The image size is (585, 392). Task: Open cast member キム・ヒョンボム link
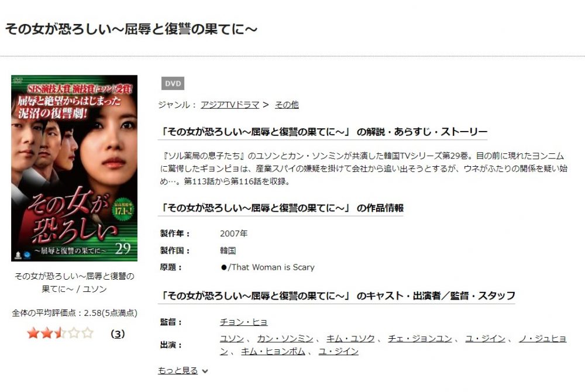273,351
